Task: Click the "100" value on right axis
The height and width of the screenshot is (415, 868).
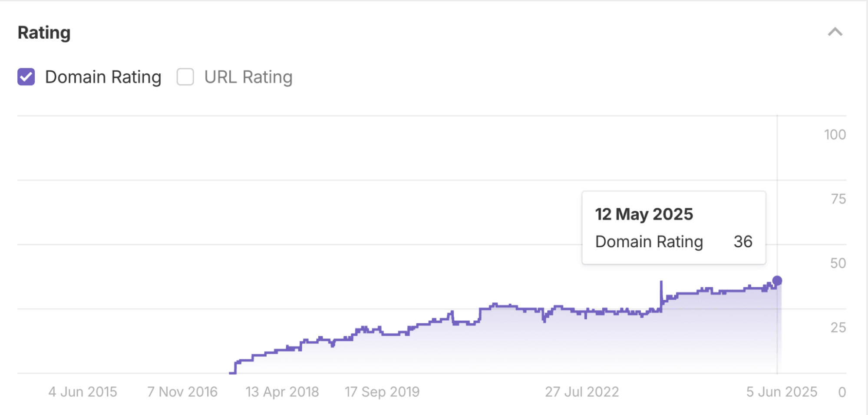Action: (834, 135)
